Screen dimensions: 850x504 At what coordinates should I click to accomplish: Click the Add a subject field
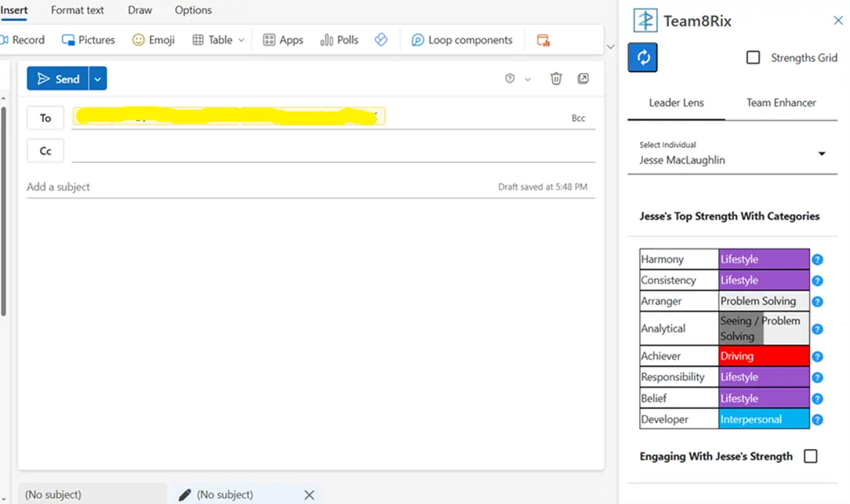260,187
